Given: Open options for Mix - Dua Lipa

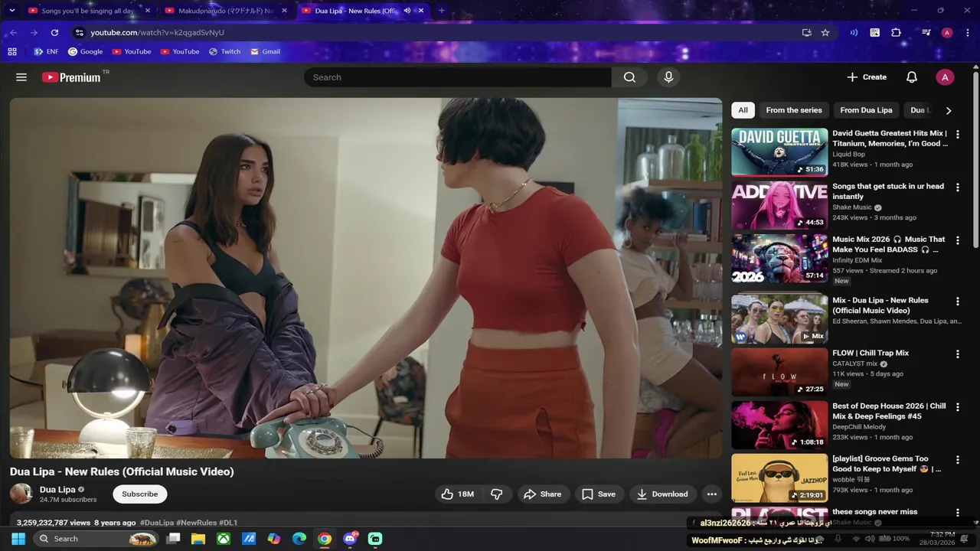Looking at the screenshot, I should tap(957, 302).
